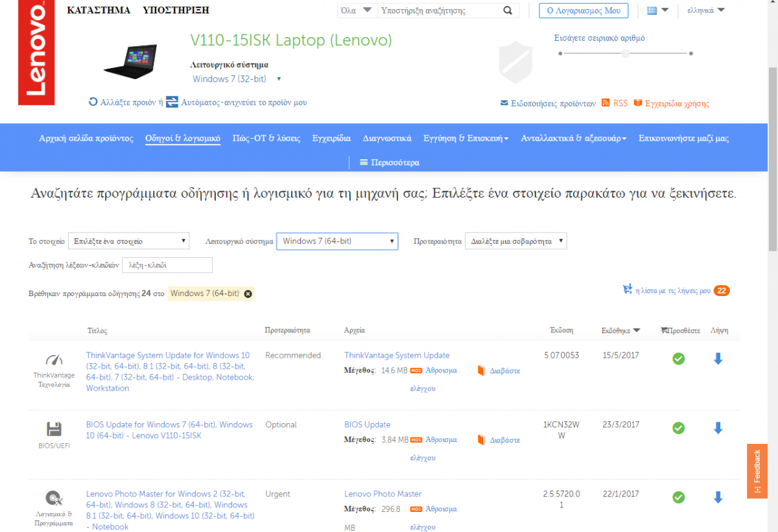The width and height of the screenshot is (778, 532).
Task: Click in the λέξη-κλειδί keyword field
Action: coord(167,265)
